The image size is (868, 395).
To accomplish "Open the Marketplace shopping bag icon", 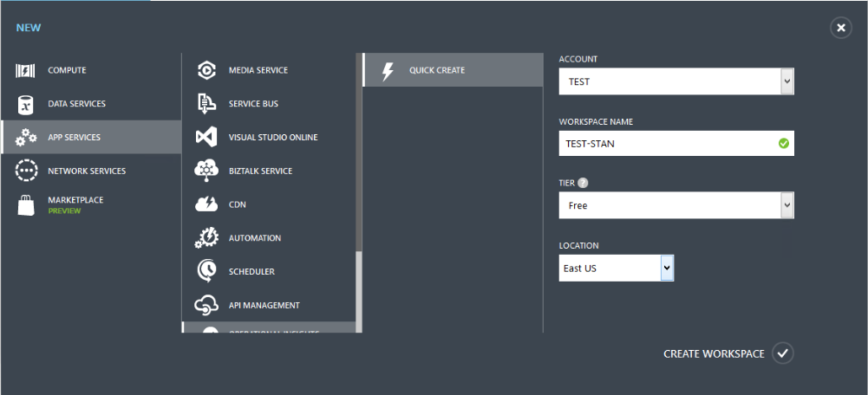I will [26, 205].
